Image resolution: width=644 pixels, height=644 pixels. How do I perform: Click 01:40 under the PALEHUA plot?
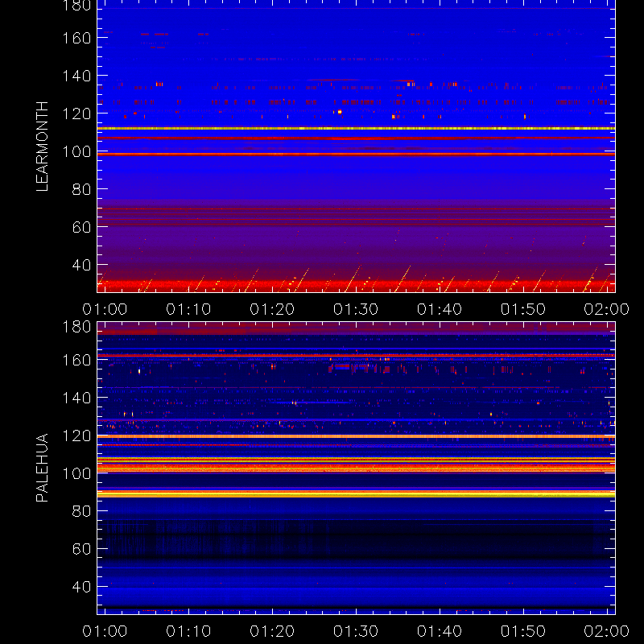440,631
